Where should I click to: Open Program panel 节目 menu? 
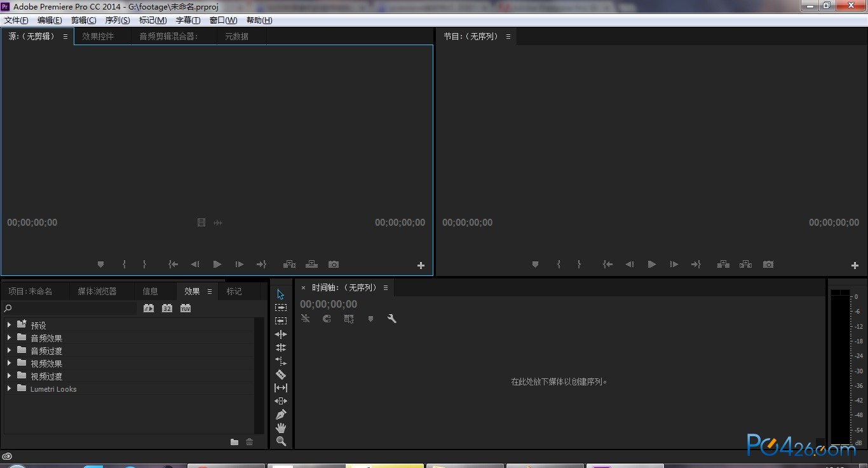[x=508, y=36]
